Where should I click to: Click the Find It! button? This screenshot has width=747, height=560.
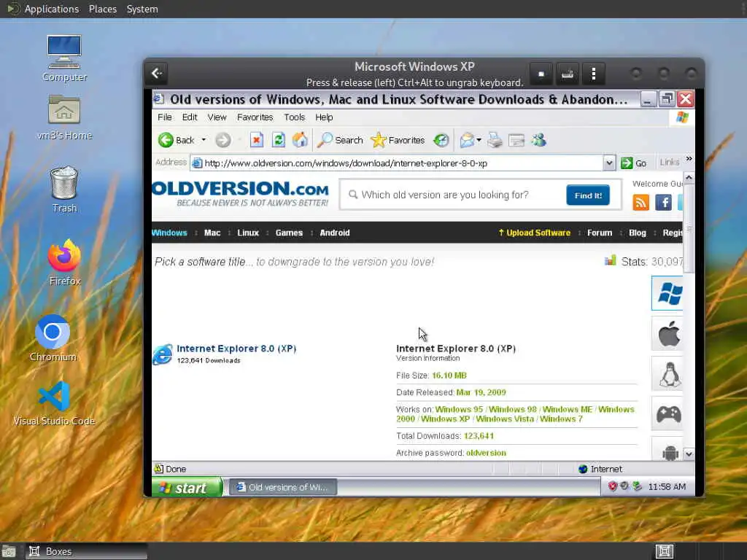click(x=588, y=195)
